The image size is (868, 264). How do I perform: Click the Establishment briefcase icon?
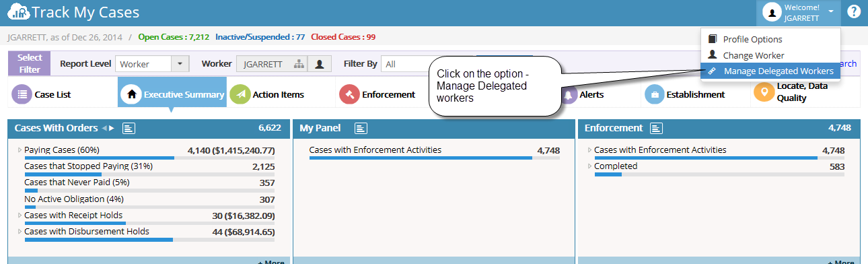(655, 95)
